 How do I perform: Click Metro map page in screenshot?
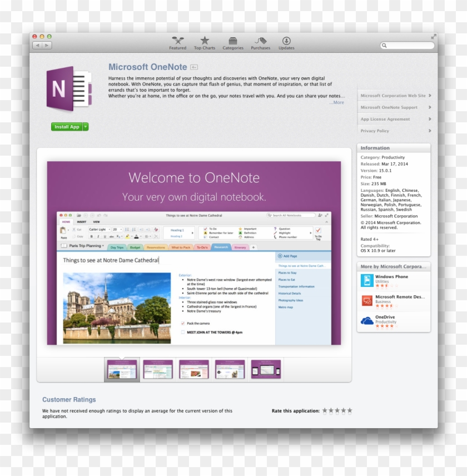(x=286, y=307)
